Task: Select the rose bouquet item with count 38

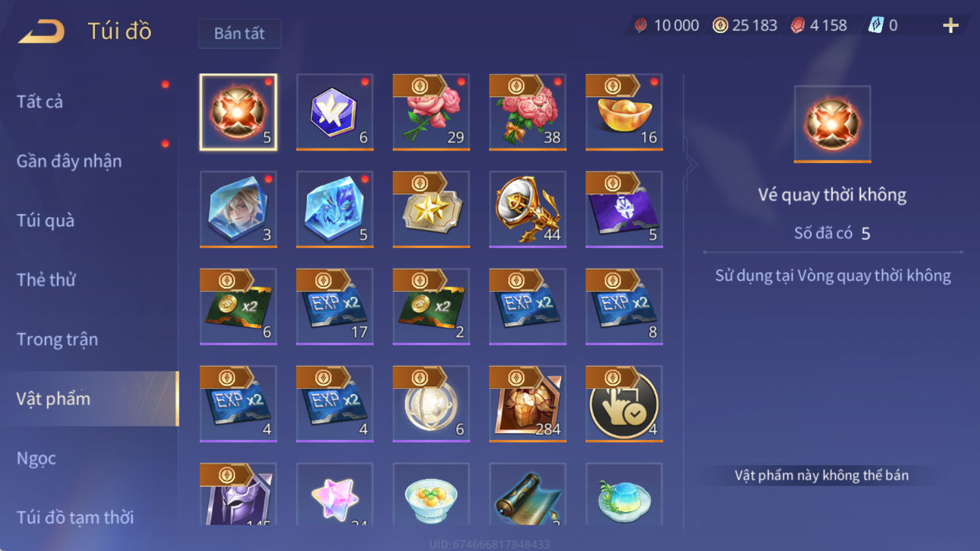Action: (x=527, y=112)
